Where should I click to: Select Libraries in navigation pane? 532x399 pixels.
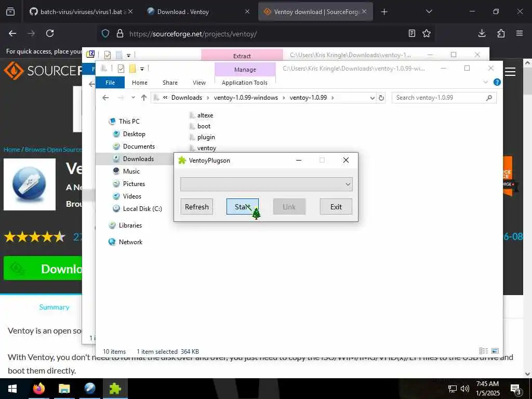[130, 225]
